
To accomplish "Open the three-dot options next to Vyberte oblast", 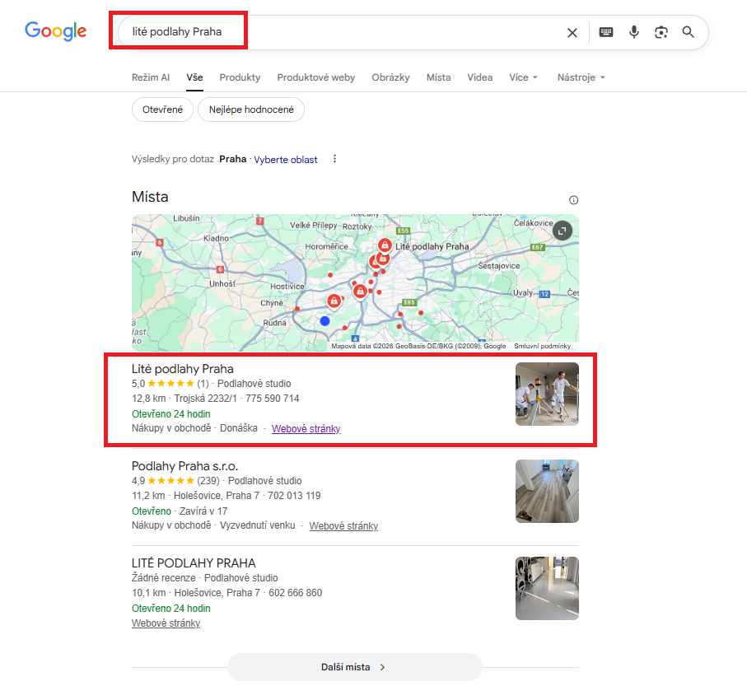I will click(x=334, y=159).
